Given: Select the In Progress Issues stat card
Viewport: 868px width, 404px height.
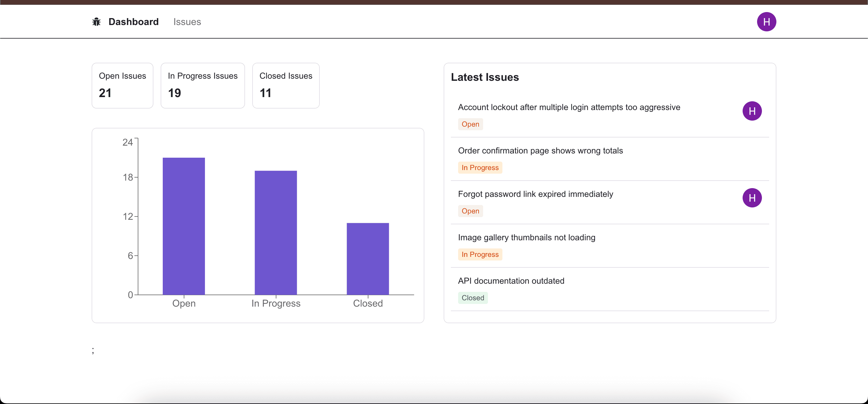Looking at the screenshot, I should click(203, 85).
